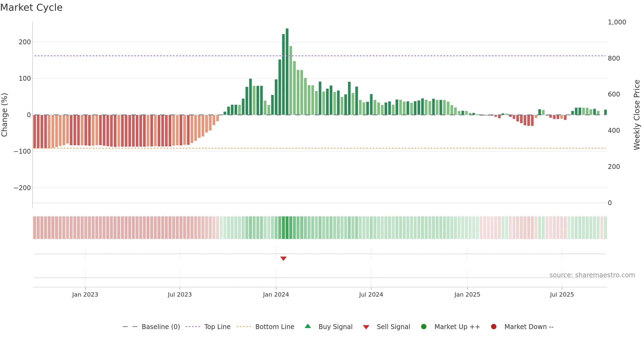Click the gray dashed Baseline legend sample
Viewport: 644px width, 362px height.
coord(130,327)
